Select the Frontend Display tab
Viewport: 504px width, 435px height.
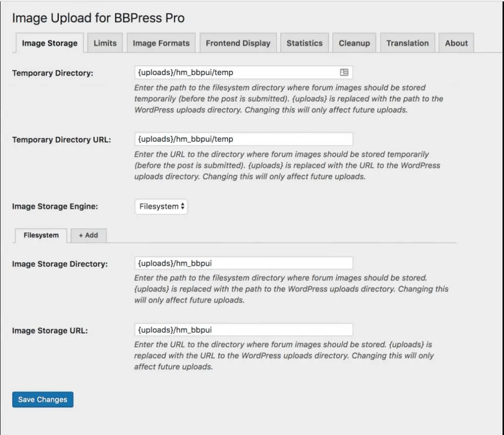(238, 43)
